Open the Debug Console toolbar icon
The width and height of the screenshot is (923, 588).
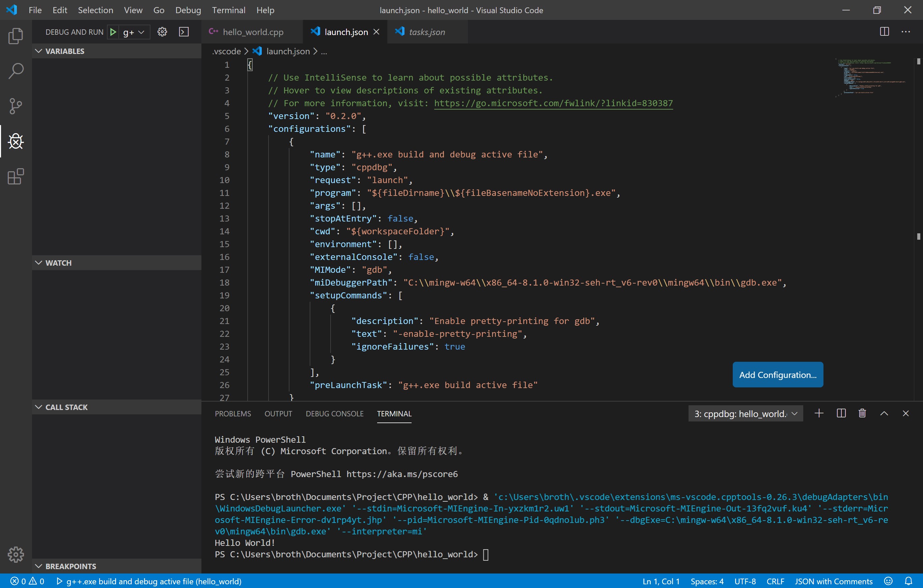[x=184, y=32]
